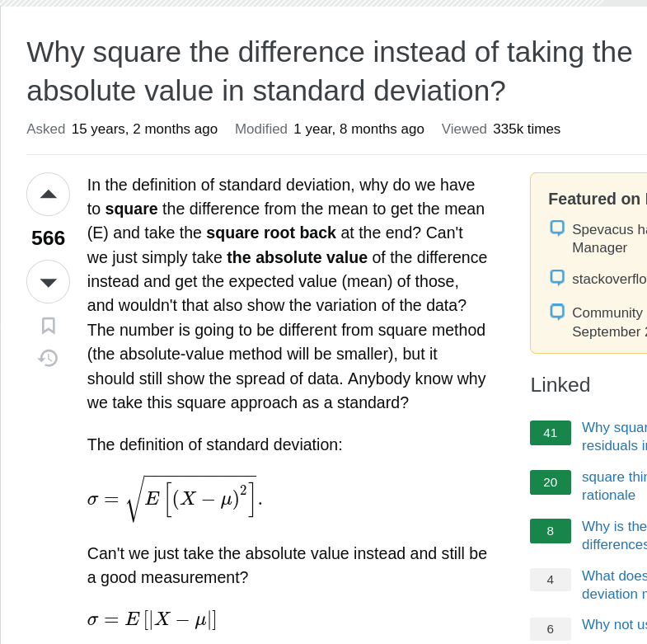Screen dimensions: 647x644
Task: Click the 566 vote count
Action: pyautogui.click(x=48, y=238)
